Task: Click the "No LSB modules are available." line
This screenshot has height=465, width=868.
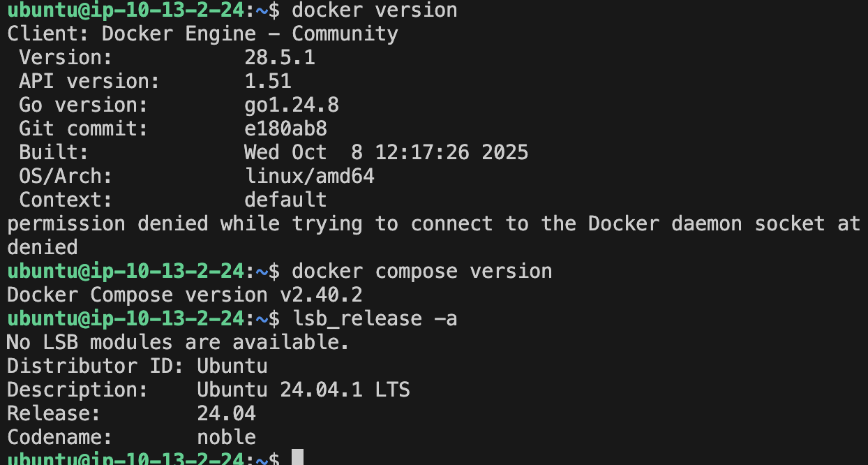Action: coord(177,342)
